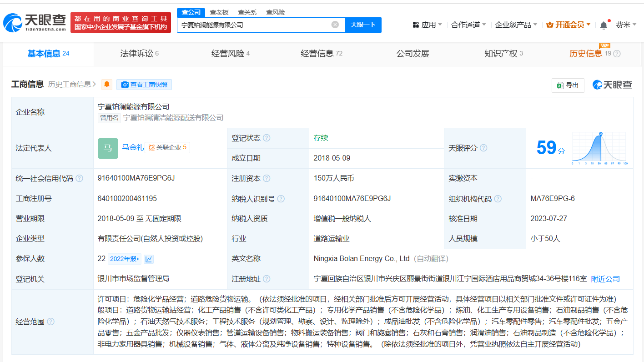Screen dimensions: 644x362
Task: Click help icon next to 注册地址
Action: pyautogui.click(x=267, y=279)
